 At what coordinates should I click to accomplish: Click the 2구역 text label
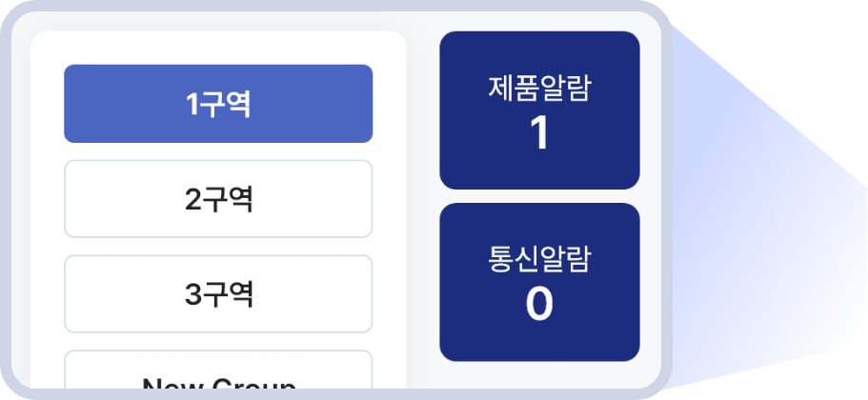point(219,199)
